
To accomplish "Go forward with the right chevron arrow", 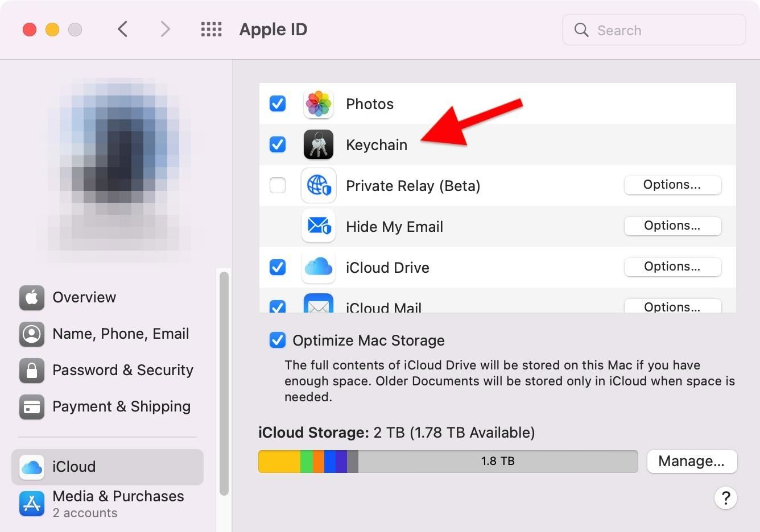I will 165,29.
